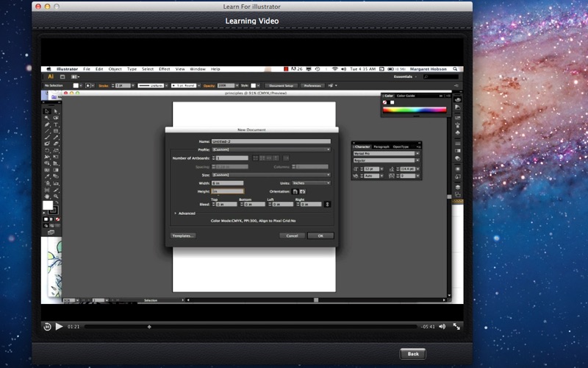Select portrait orientation icon

coord(295,191)
